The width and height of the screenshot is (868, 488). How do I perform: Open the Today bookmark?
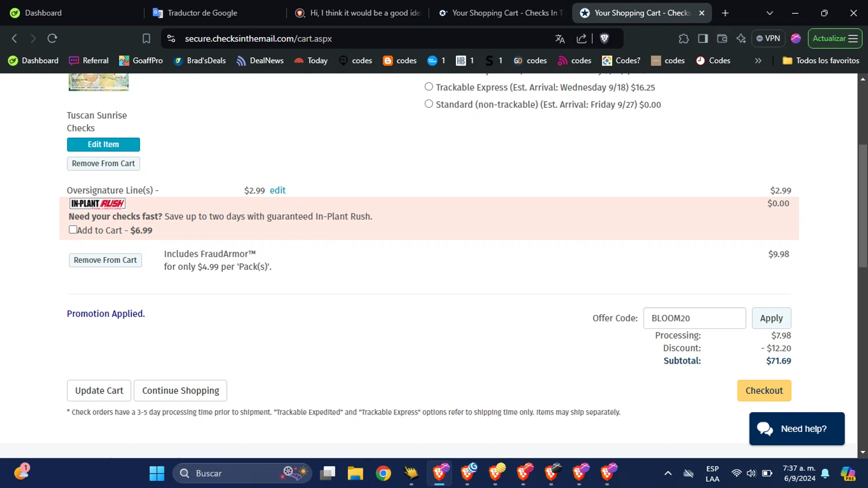coord(311,61)
